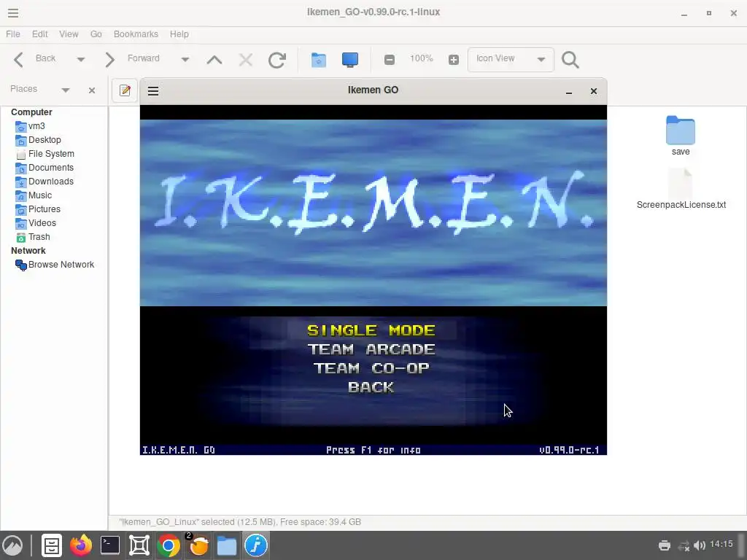This screenshot has width=747, height=560.
Task: Select the save folder icon
Action: [x=681, y=130]
